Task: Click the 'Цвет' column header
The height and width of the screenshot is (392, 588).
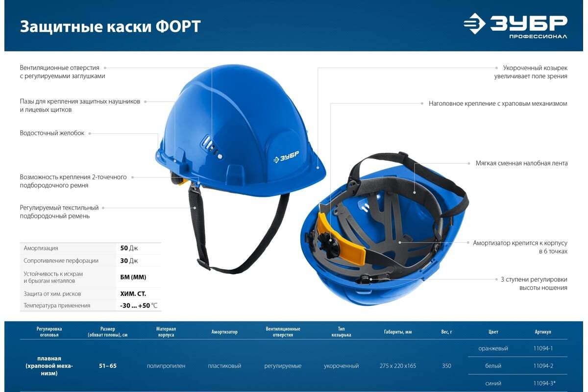Action: (493, 332)
